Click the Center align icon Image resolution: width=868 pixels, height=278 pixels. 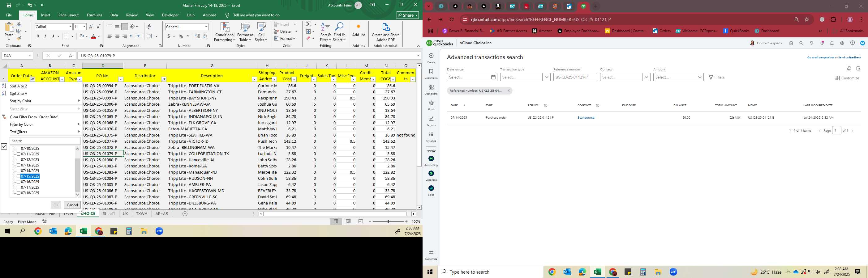point(117,36)
